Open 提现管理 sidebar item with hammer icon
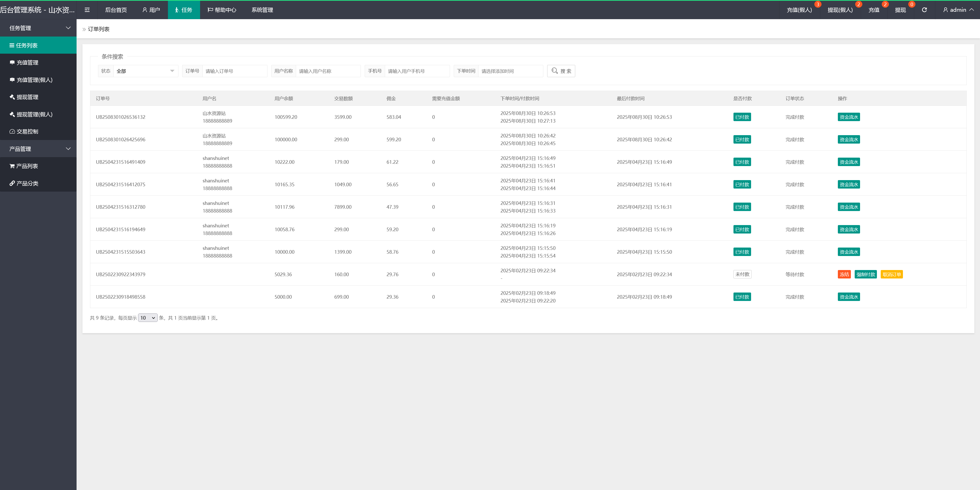Image resolution: width=980 pixels, height=490 pixels. (27, 97)
